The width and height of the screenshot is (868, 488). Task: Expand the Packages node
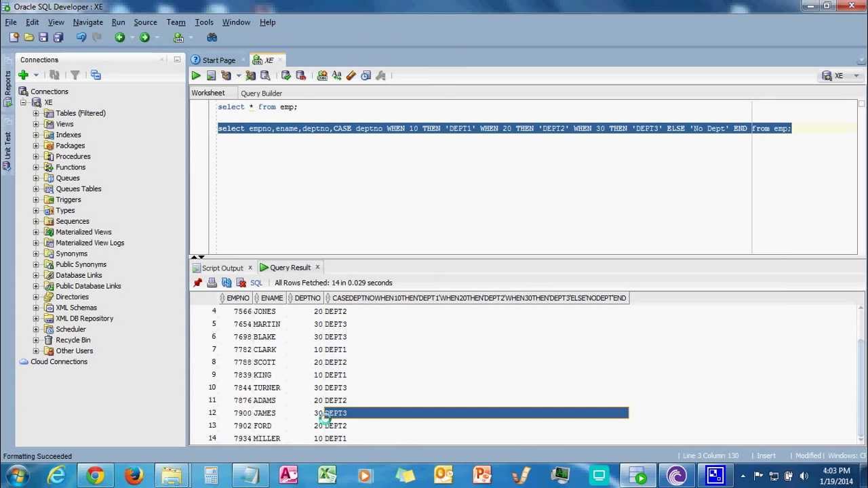pyautogui.click(x=36, y=146)
